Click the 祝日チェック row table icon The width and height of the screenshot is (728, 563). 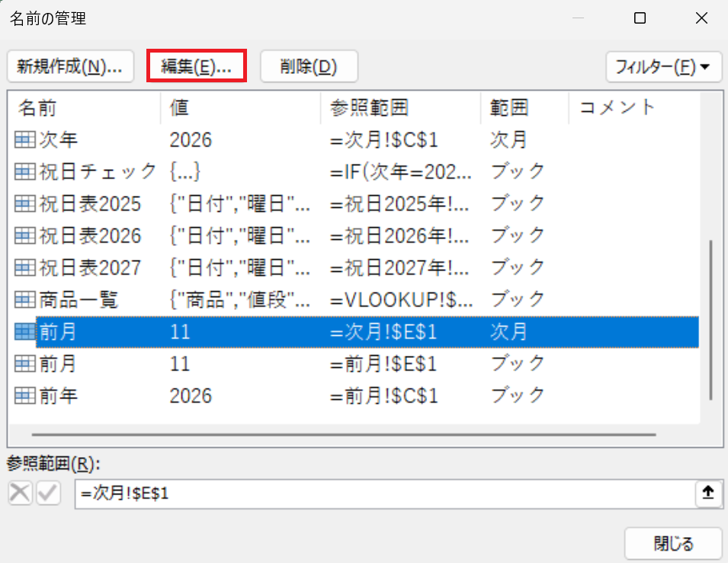[25, 171]
